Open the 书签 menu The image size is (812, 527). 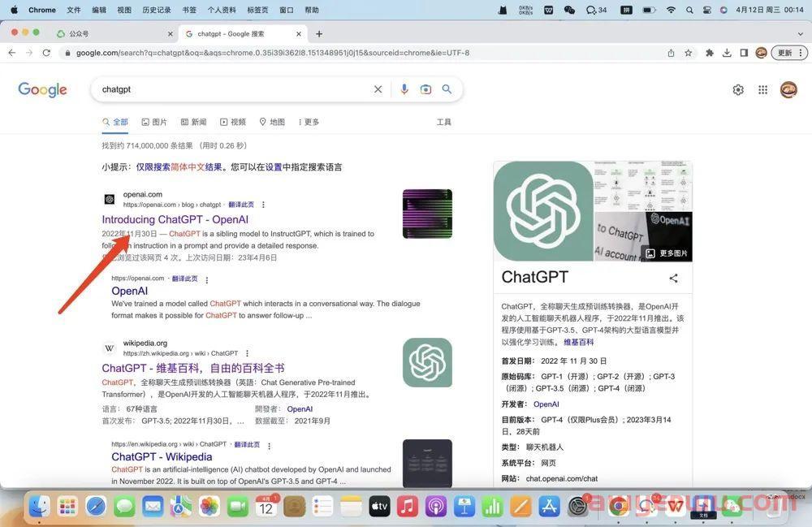189,10
